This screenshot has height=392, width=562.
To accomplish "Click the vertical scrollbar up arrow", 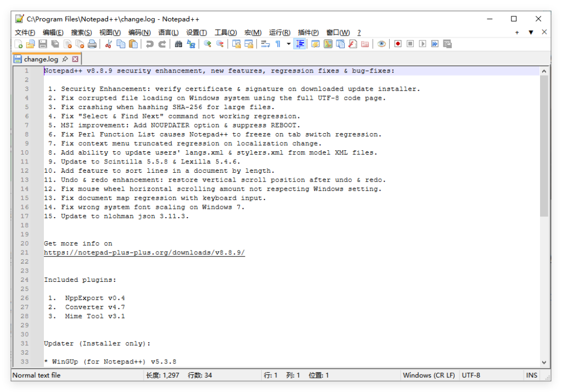I will (544, 71).
